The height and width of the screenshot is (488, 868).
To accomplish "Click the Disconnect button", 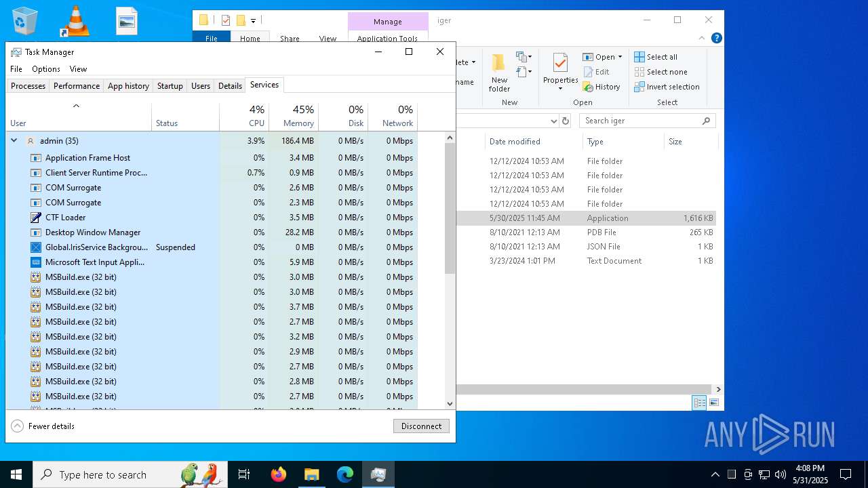I will point(421,426).
